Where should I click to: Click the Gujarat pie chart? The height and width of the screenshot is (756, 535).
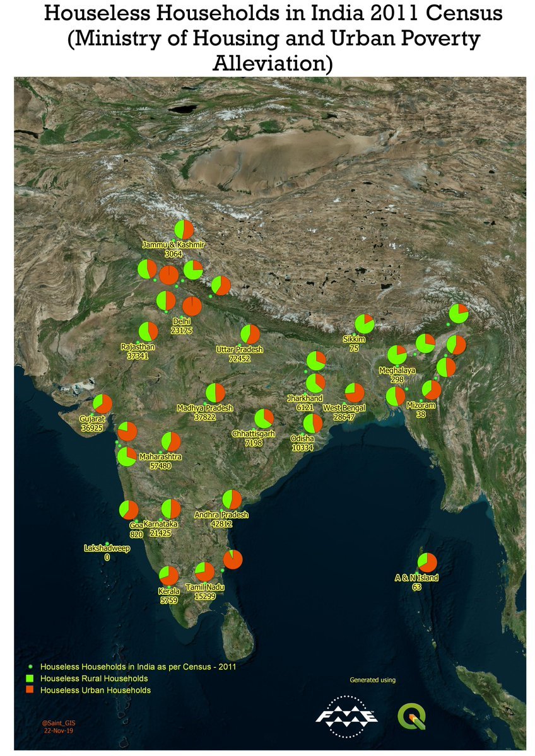point(102,404)
